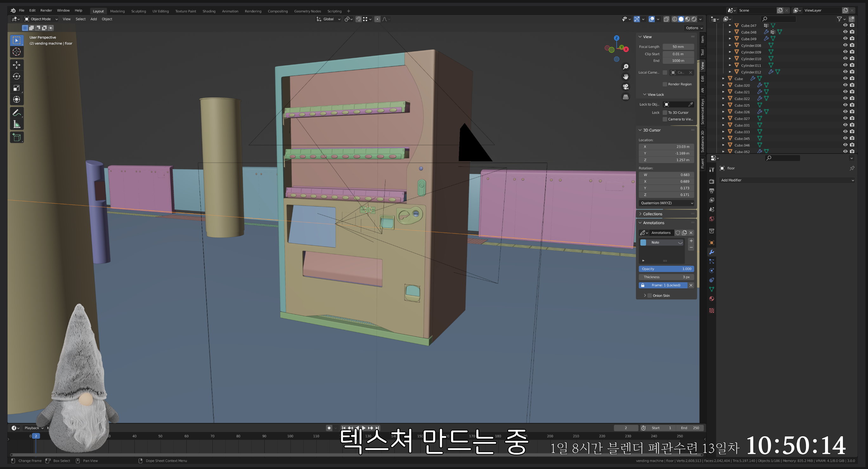Open Quaternion (WXYZ) rotation mode dropdown

(666, 203)
